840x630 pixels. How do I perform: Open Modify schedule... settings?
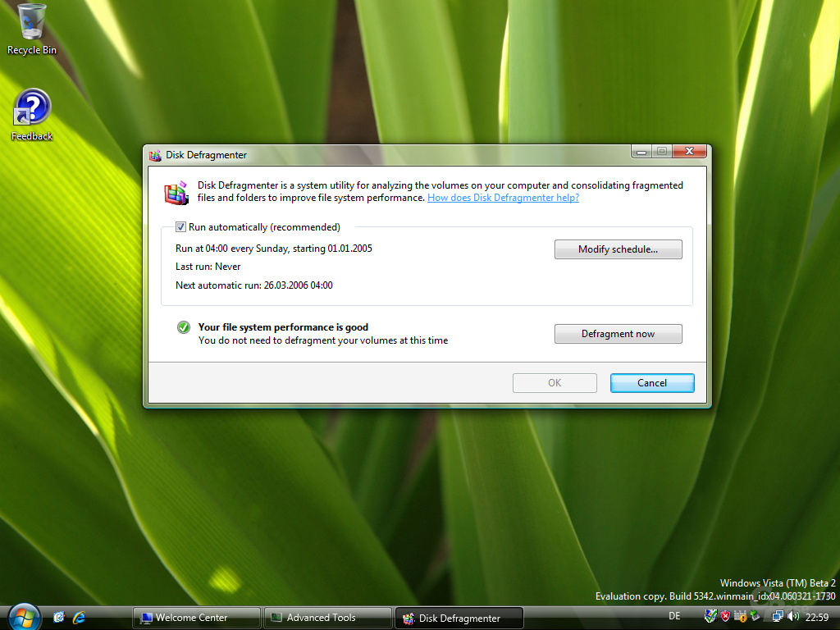coord(619,249)
